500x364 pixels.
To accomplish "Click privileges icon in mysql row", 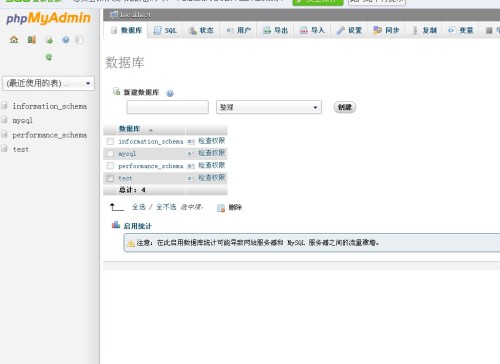I will 191,153.
